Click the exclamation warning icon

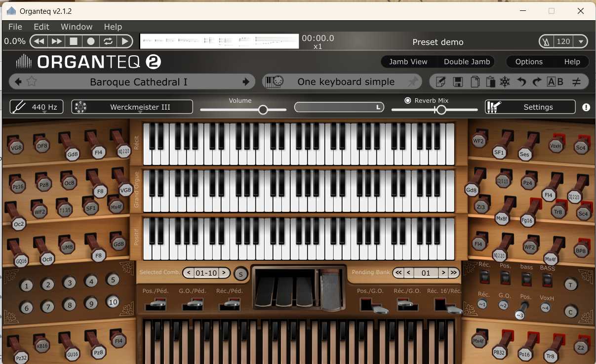pyautogui.click(x=586, y=107)
